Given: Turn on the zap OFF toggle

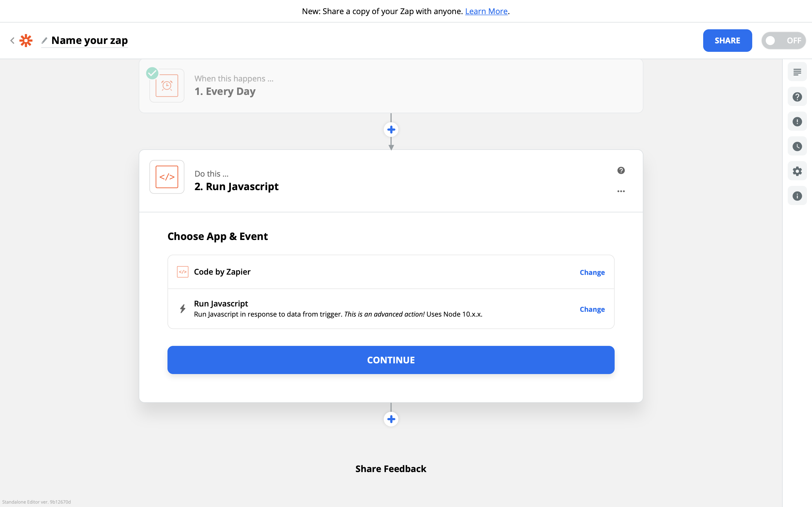Looking at the screenshot, I should pos(783,41).
